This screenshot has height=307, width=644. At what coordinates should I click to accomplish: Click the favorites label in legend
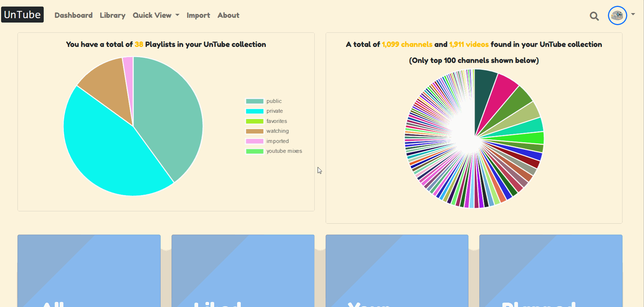tap(277, 121)
